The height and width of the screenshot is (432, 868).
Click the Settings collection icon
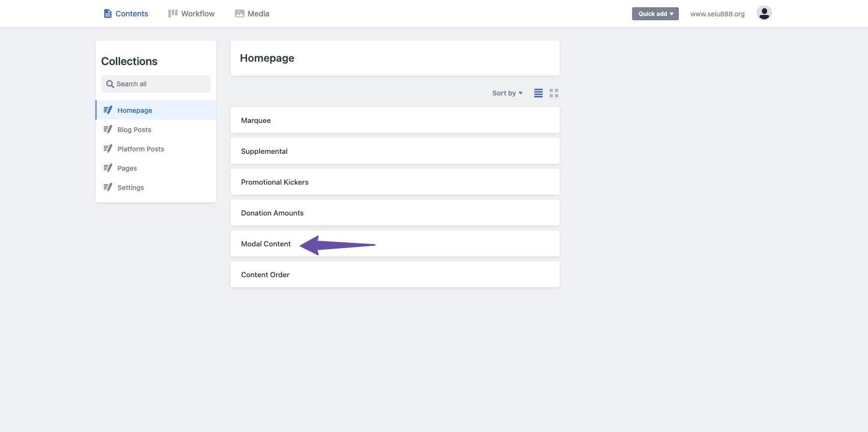click(x=108, y=187)
